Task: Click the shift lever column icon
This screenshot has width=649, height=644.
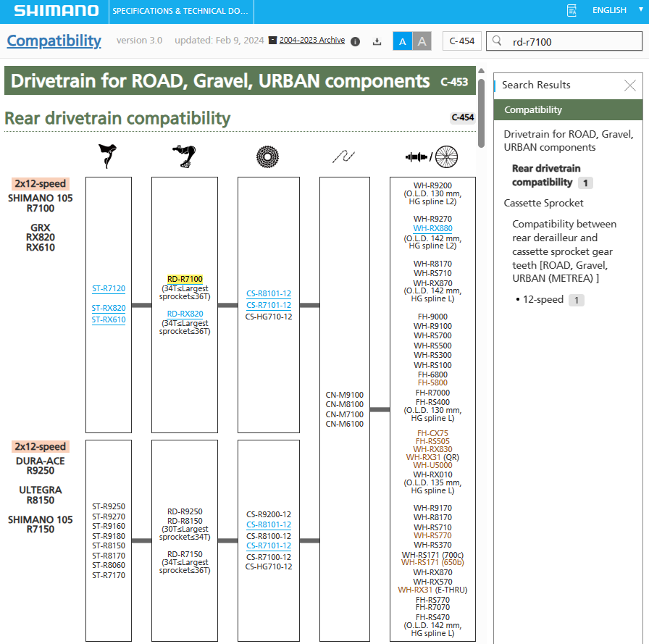Action: point(108,156)
